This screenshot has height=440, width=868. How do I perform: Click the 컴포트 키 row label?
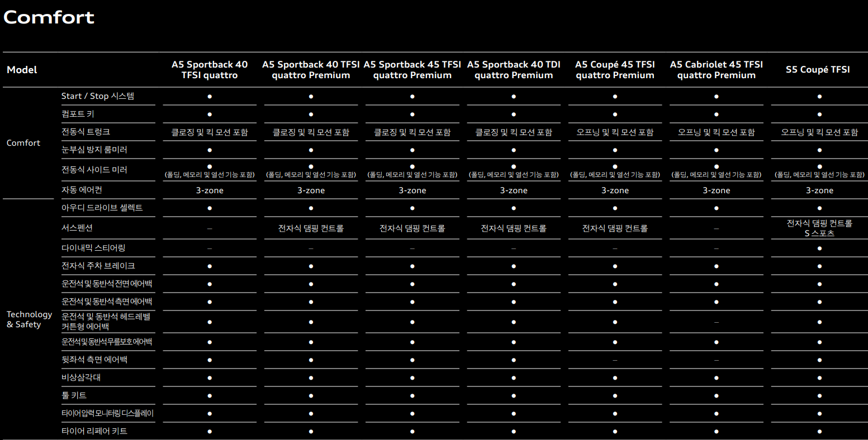click(78, 114)
